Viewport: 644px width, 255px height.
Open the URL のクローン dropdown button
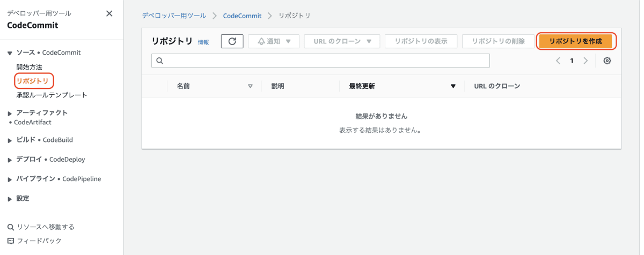[x=342, y=41]
